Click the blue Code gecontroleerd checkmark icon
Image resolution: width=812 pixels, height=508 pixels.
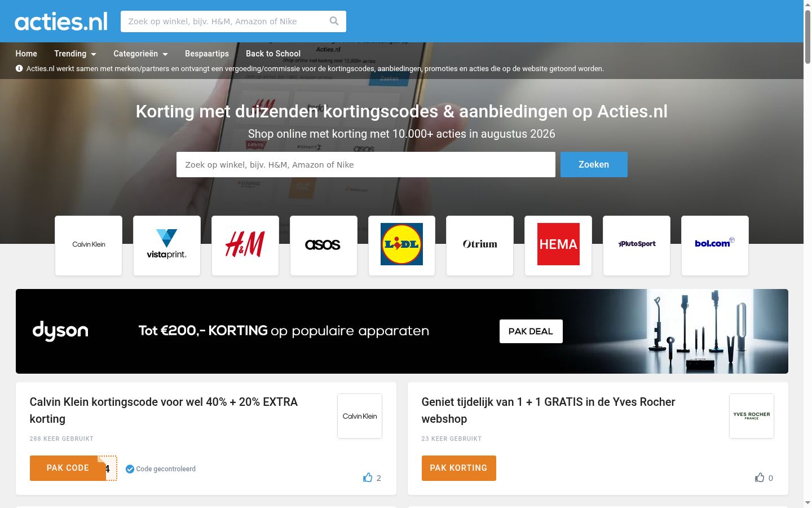coord(130,469)
